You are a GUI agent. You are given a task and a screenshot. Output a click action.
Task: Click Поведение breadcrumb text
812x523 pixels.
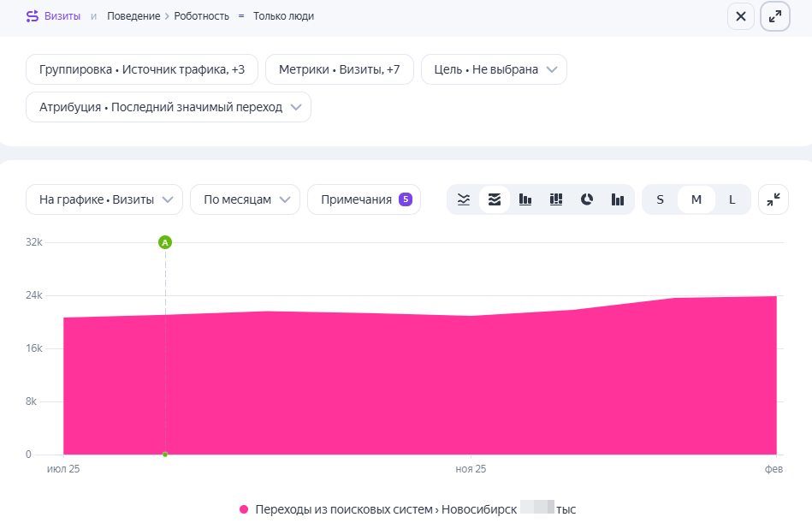(x=133, y=16)
